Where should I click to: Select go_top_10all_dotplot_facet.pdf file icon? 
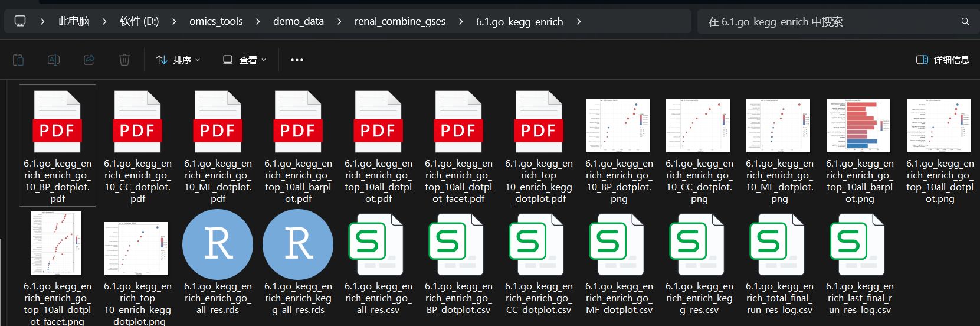458,122
